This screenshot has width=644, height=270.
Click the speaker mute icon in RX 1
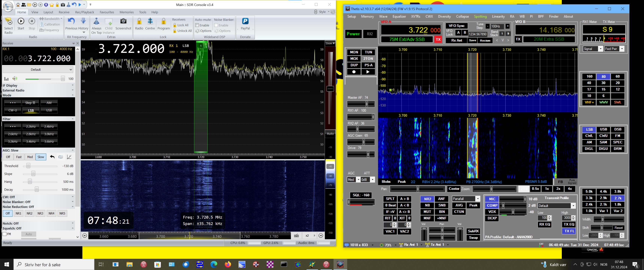point(15,79)
